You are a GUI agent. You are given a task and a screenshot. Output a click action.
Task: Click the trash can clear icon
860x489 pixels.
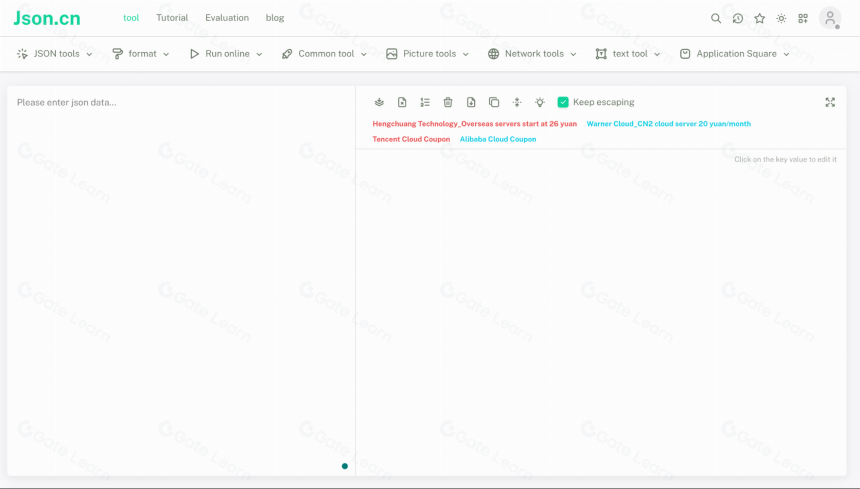click(448, 102)
